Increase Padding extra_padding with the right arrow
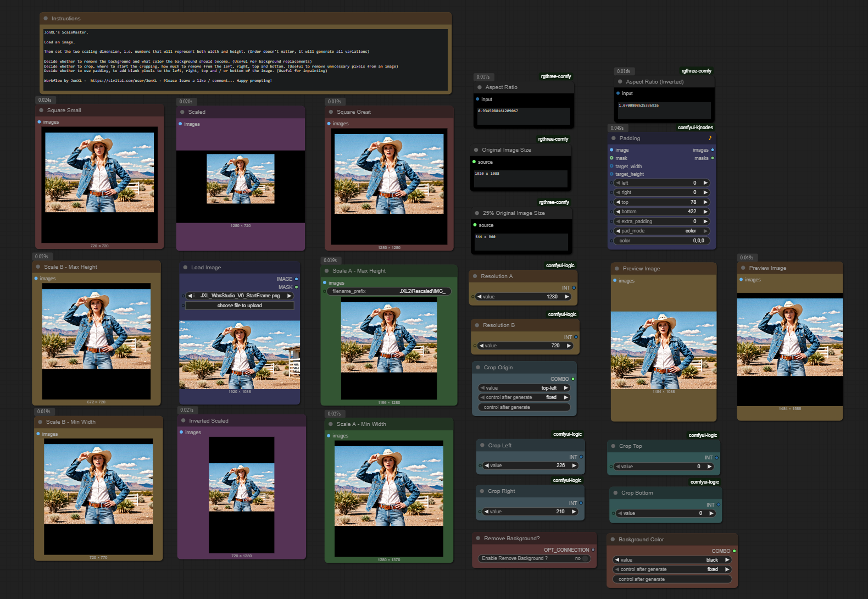The height and width of the screenshot is (599, 868). tap(706, 221)
